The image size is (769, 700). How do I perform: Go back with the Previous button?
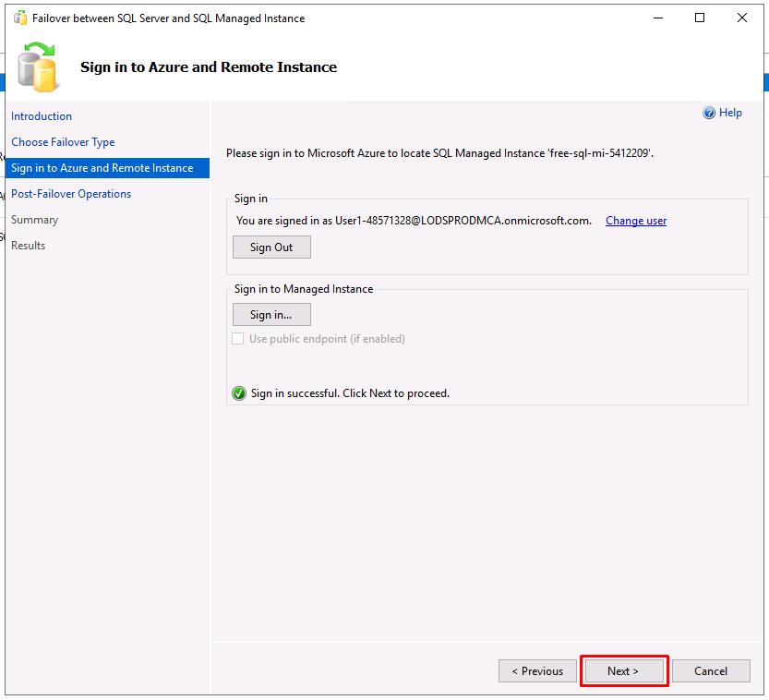[537, 671]
